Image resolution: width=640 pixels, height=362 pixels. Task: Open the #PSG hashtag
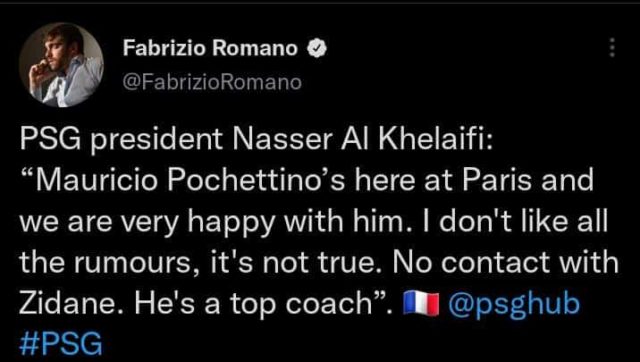[x=60, y=345]
